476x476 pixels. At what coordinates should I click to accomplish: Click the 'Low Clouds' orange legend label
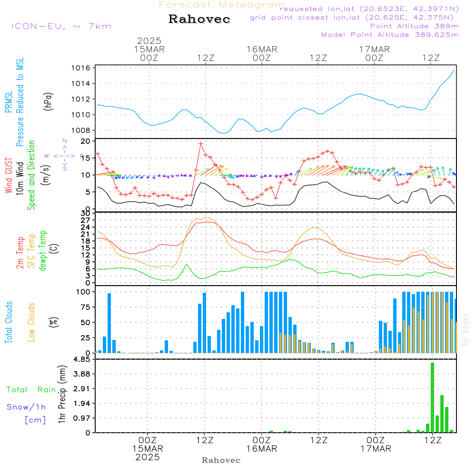(x=31, y=322)
